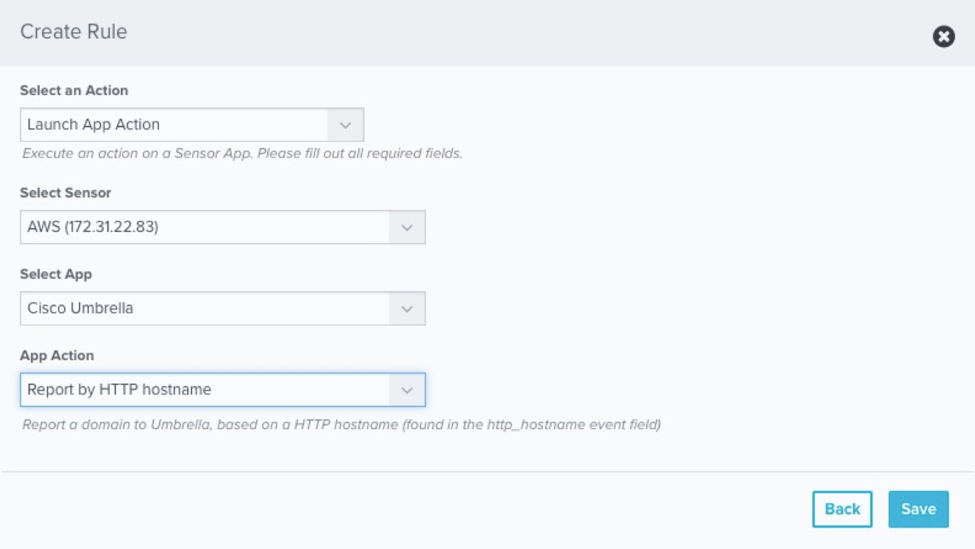975x549 pixels.
Task: Close the Create Rule dialog
Action: coord(943,37)
